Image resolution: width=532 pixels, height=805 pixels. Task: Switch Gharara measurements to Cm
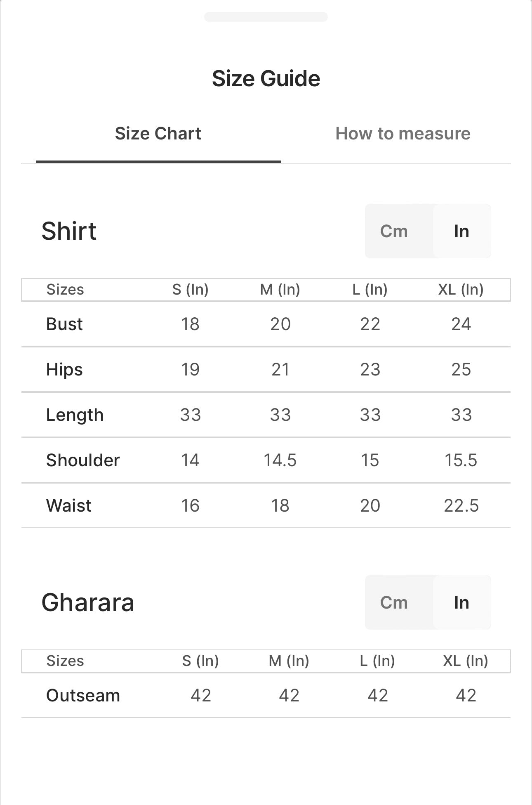394,602
